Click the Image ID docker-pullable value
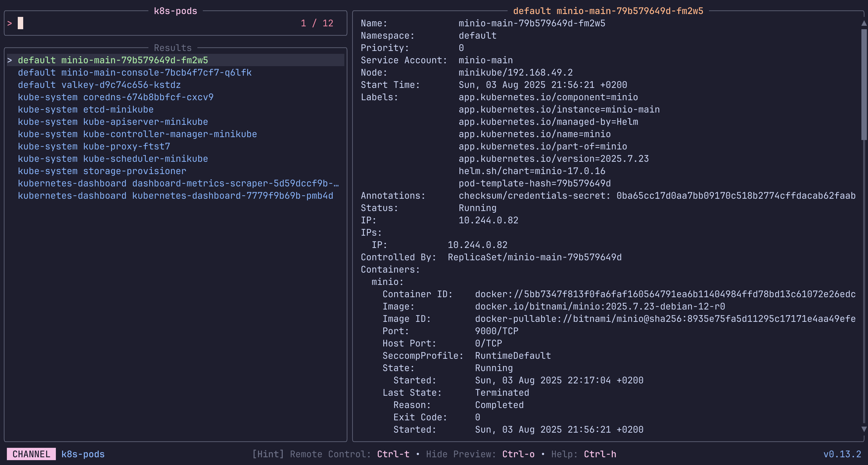This screenshot has width=868, height=465. coord(665,319)
